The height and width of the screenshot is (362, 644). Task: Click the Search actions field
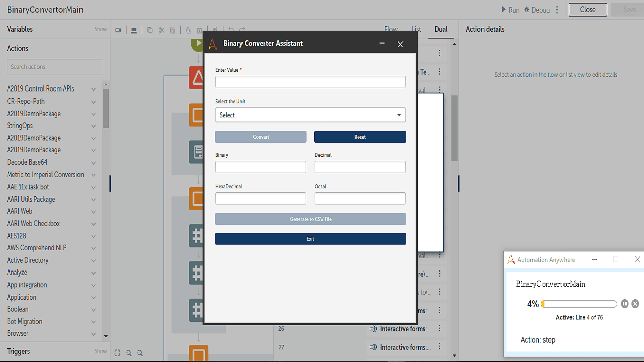click(55, 67)
